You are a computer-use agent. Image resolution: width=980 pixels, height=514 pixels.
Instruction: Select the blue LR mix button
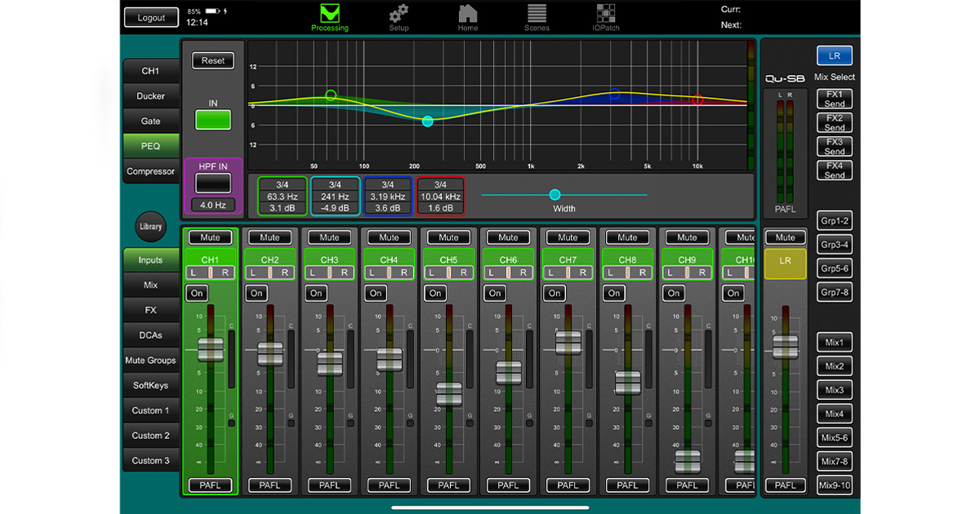pos(835,56)
